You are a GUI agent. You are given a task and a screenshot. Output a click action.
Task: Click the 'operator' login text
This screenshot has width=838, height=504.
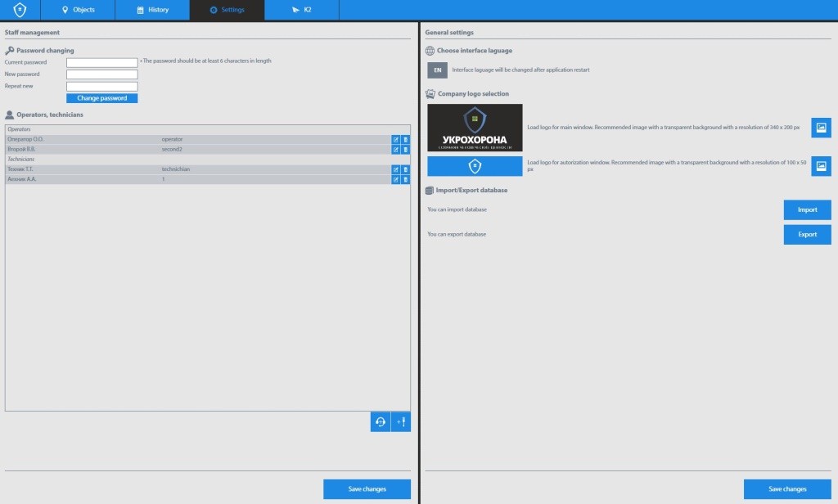point(172,139)
